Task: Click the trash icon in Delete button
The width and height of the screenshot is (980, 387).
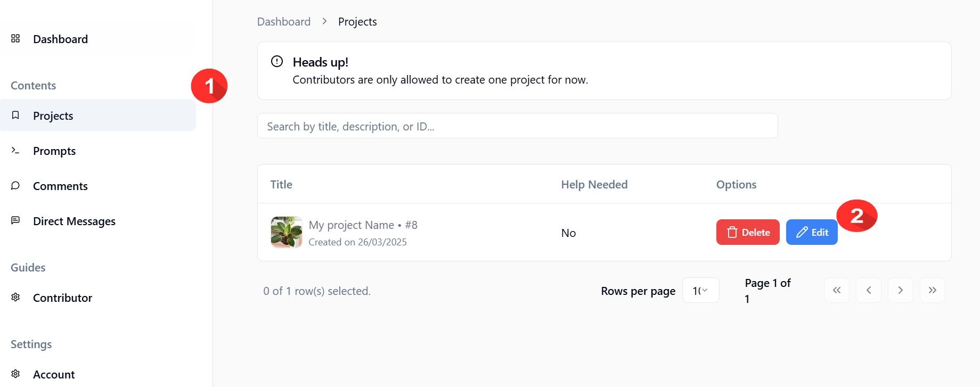Action: [x=732, y=232]
